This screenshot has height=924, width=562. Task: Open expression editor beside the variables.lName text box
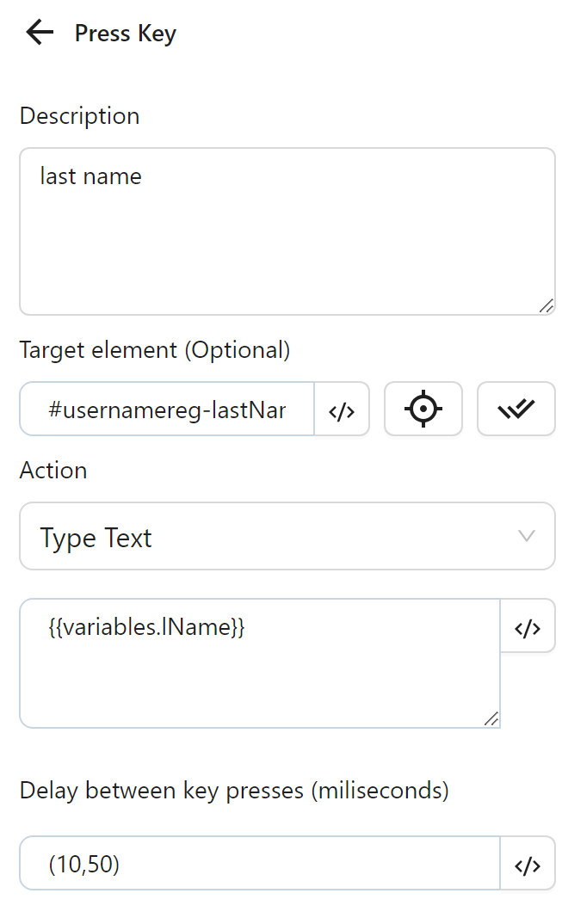[x=528, y=627]
